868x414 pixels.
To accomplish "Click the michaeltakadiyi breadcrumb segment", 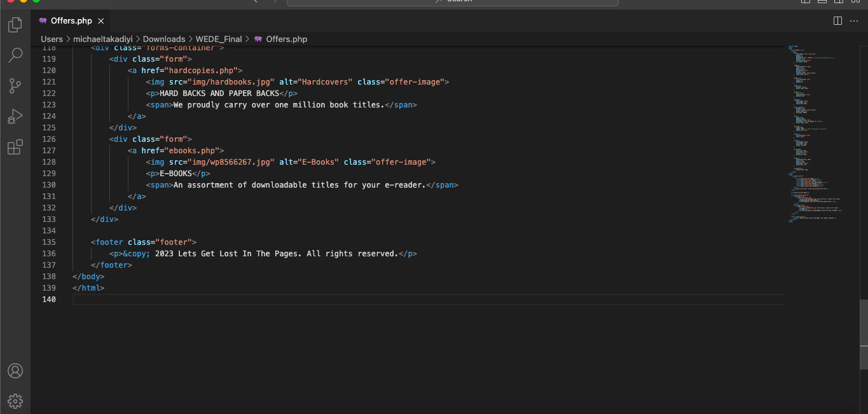I will point(103,39).
